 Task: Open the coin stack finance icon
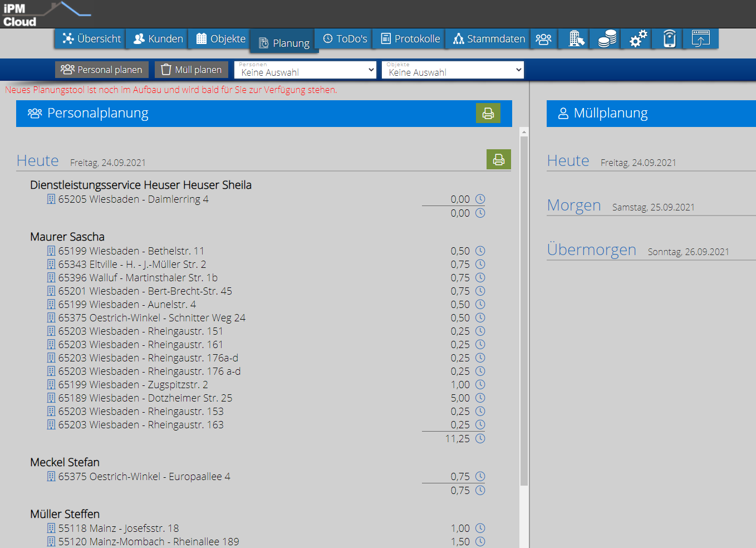pos(605,38)
